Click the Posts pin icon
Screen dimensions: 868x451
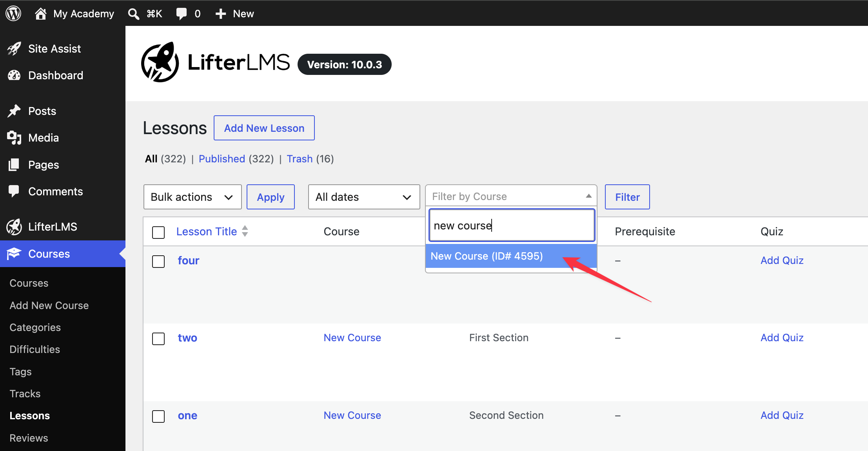point(14,111)
